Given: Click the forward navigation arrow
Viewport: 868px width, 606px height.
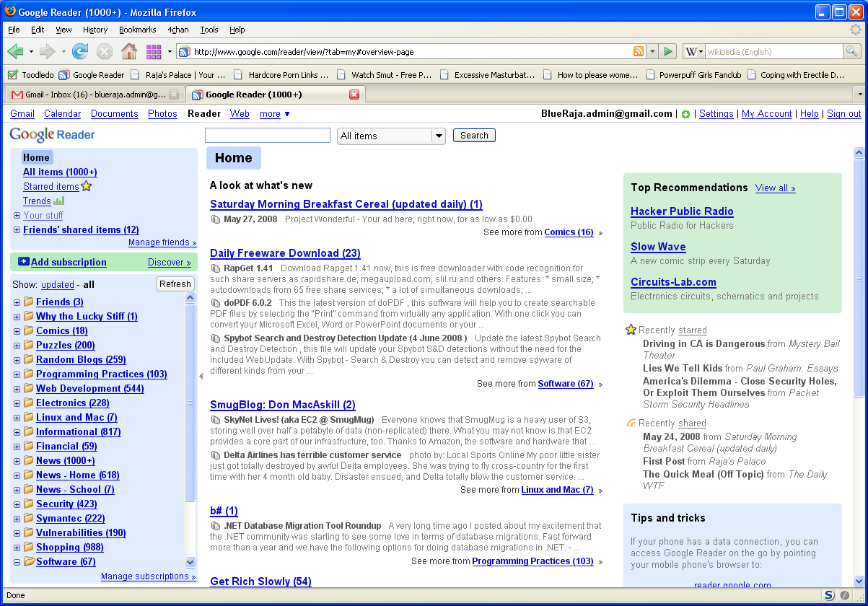Looking at the screenshot, I should 47,51.
